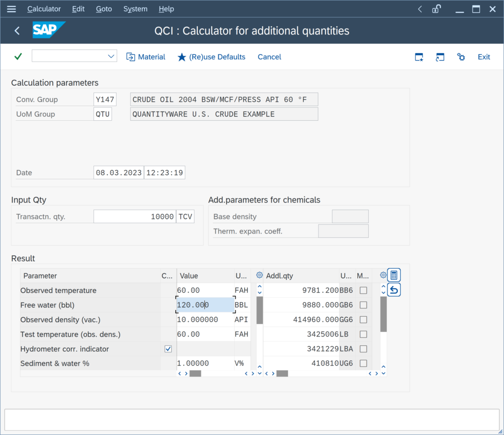Screen dimensions: 504x435
Task: Check the M... box for 9781.200 BB6 row
Action: coord(363,290)
